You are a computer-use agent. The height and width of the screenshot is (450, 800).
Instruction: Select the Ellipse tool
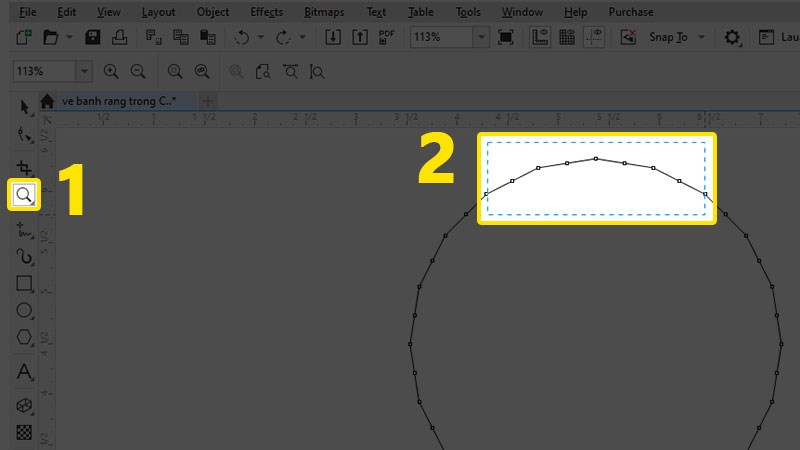click(x=24, y=310)
